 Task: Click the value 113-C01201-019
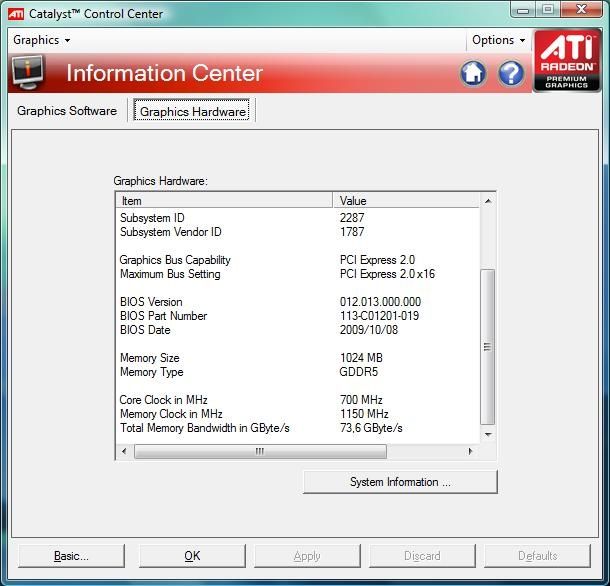tap(379, 316)
